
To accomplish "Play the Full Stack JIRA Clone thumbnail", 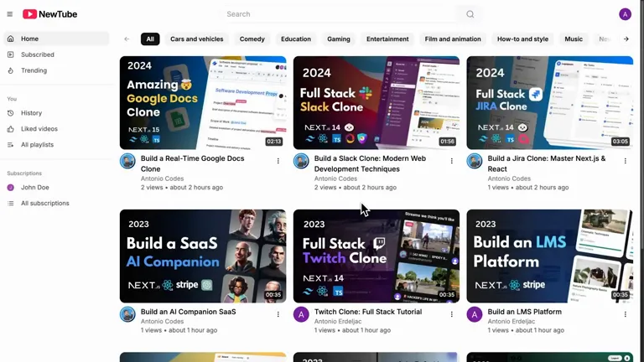I will [549, 102].
